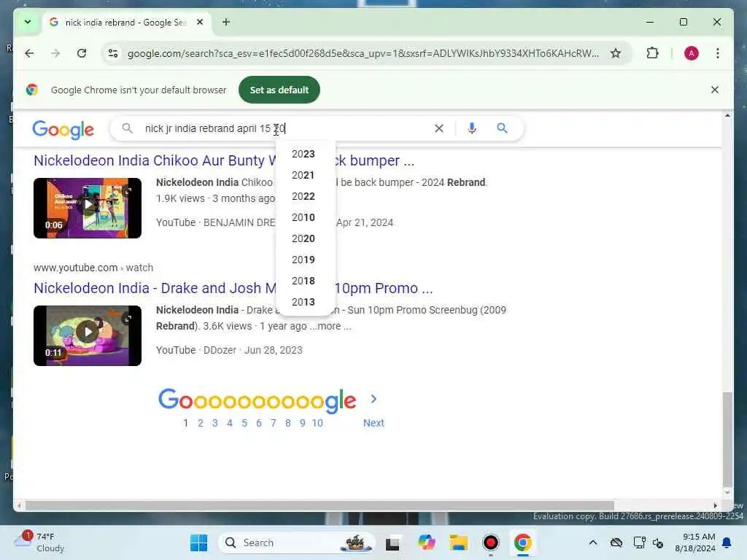Bookmark this page with the star icon
The width and height of the screenshot is (747, 560).
point(616,53)
